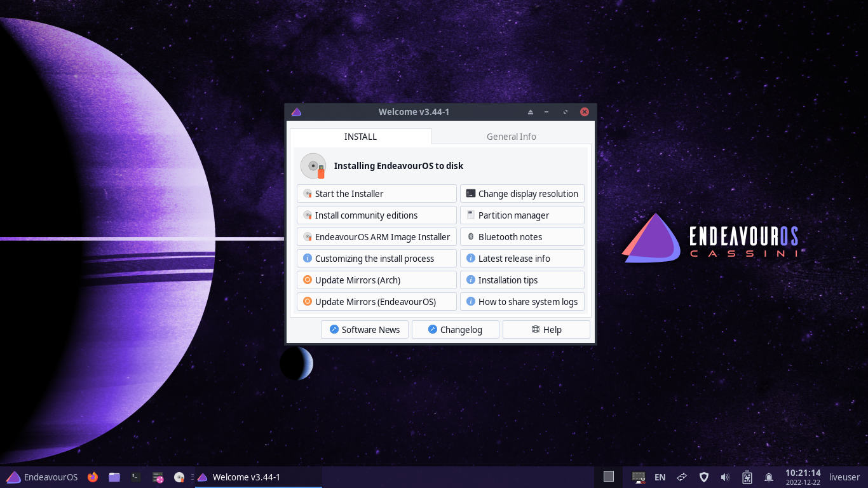Open the file manager from the taskbar
The height and width of the screenshot is (488, 868).
click(114, 477)
